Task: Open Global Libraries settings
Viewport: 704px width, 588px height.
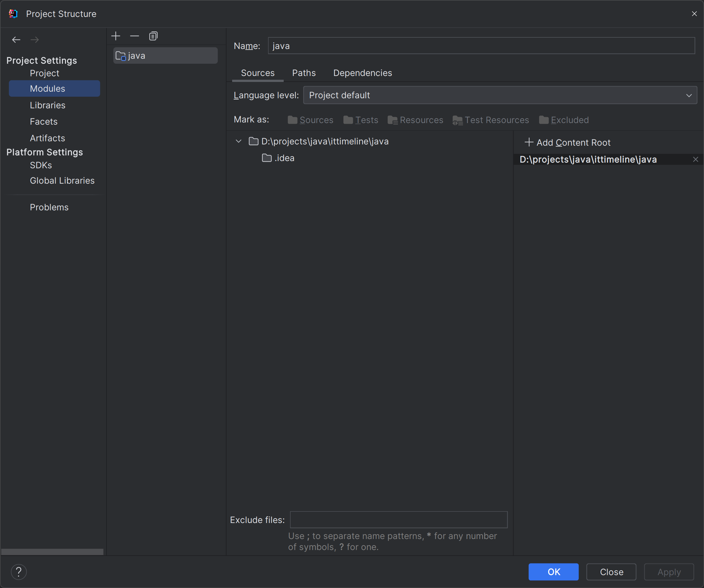Action: tap(62, 181)
